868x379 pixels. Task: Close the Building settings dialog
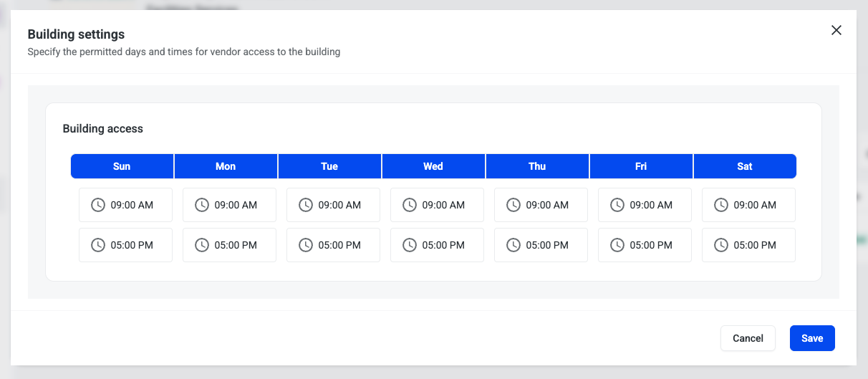(x=836, y=30)
